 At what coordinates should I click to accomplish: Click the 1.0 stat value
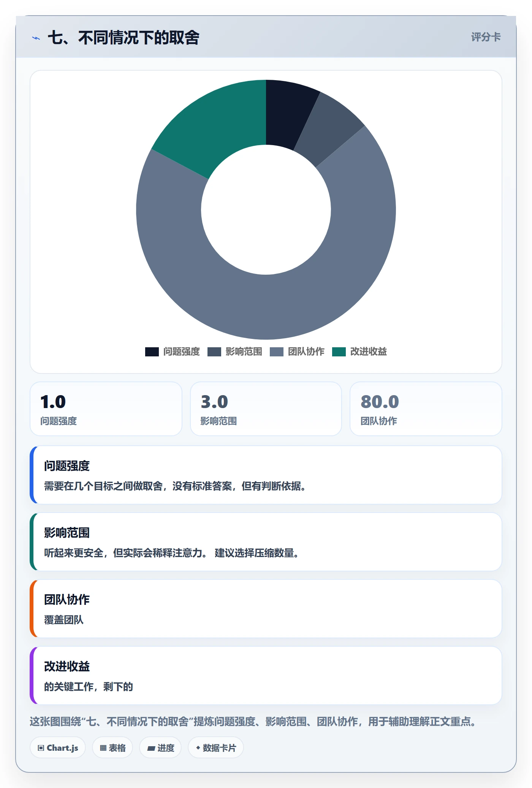point(53,402)
